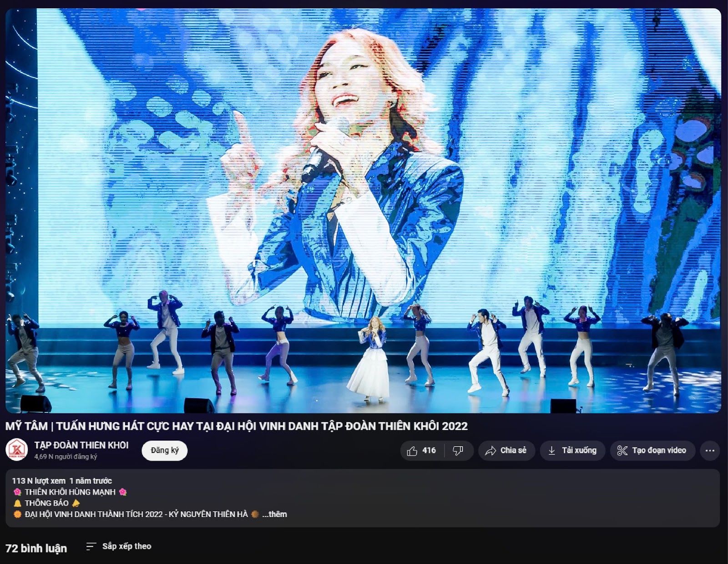Viewport: 728px width, 564px height.
Task: Select 4,69 N người đăng ký subscriber count
Action: [66, 457]
